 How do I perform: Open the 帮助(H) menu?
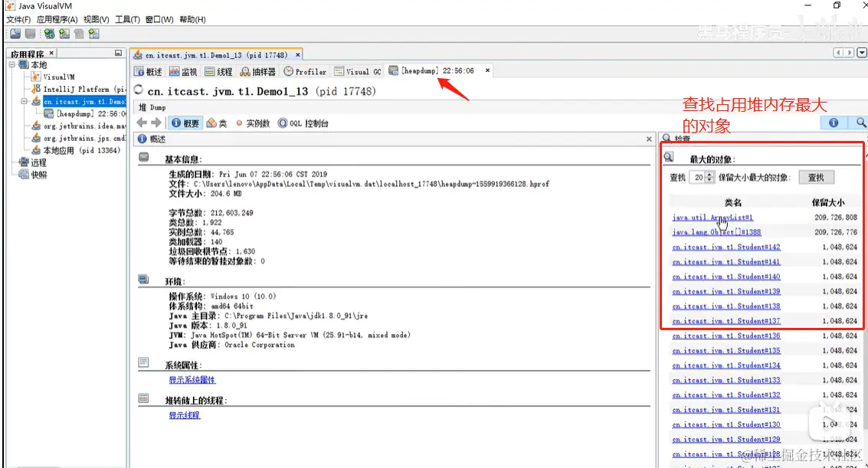(x=192, y=19)
